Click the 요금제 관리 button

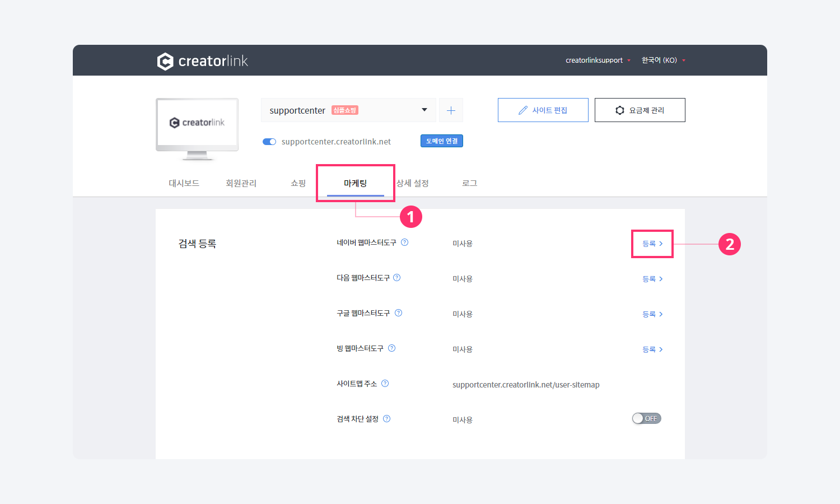pyautogui.click(x=640, y=110)
